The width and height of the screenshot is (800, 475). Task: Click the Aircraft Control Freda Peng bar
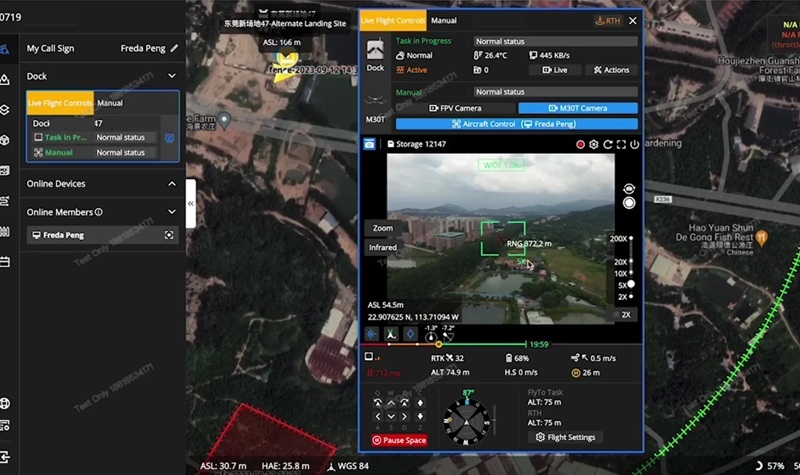(x=517, y=124)
